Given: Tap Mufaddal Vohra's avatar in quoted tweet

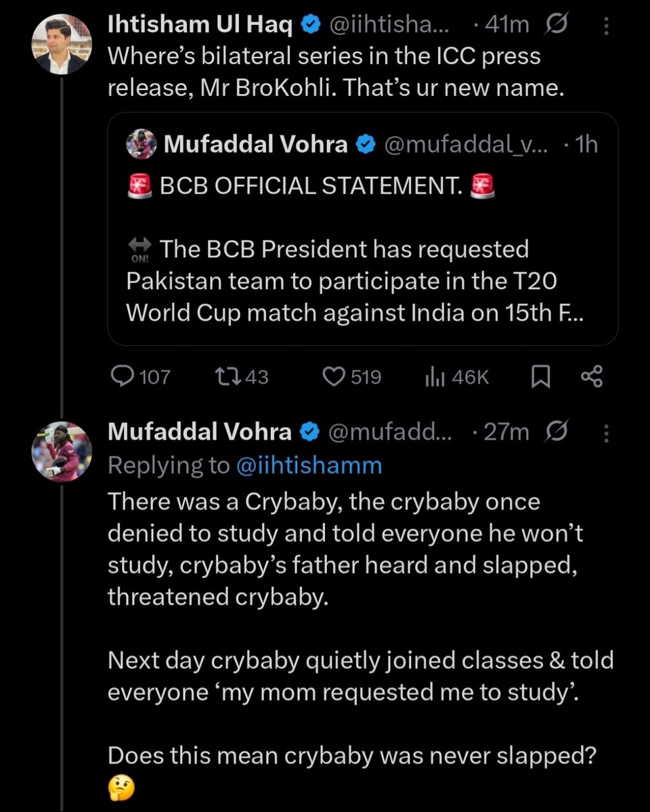Looking at the screenshot, I should pos(143,144).
